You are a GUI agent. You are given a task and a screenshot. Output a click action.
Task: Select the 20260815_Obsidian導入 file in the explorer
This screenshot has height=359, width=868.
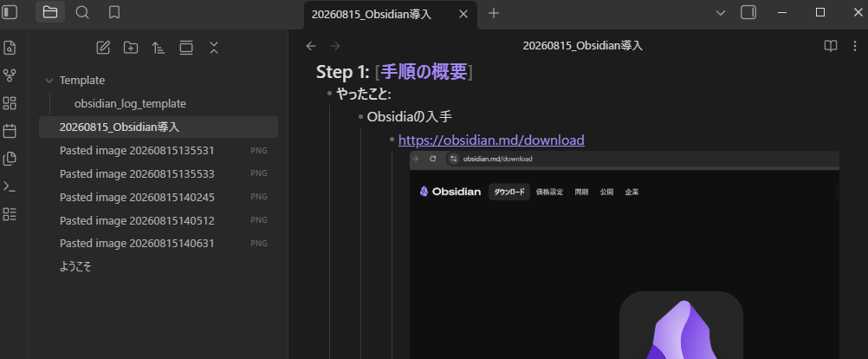(x=159, y=127)
